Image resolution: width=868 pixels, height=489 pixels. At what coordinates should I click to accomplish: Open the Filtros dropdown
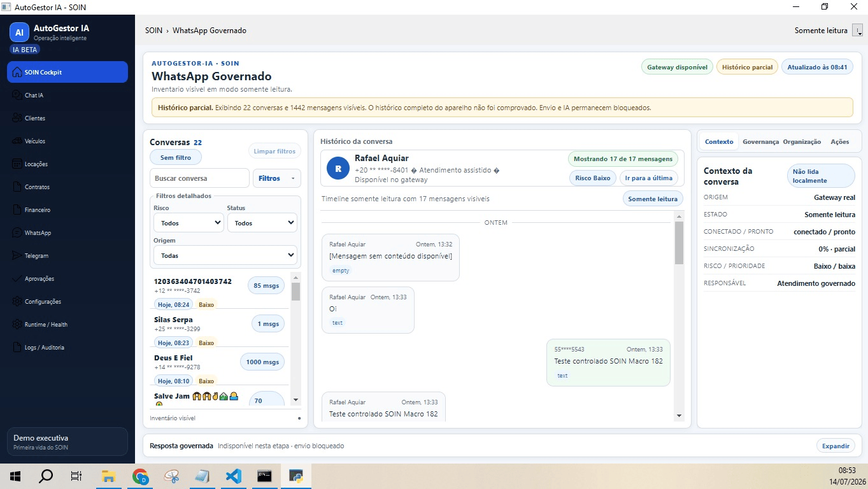click(277, 178)
